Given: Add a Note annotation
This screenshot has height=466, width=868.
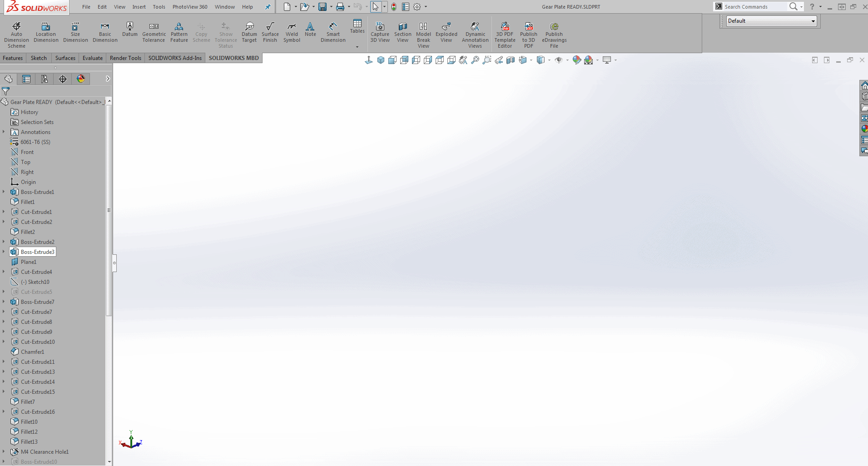Looking at the screenshot, I should coord(310,29).
